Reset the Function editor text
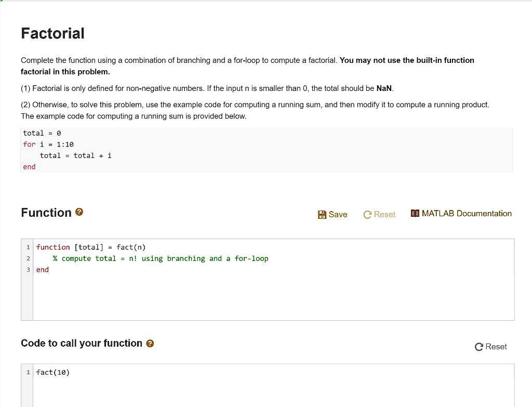 (x=379, y=215)
